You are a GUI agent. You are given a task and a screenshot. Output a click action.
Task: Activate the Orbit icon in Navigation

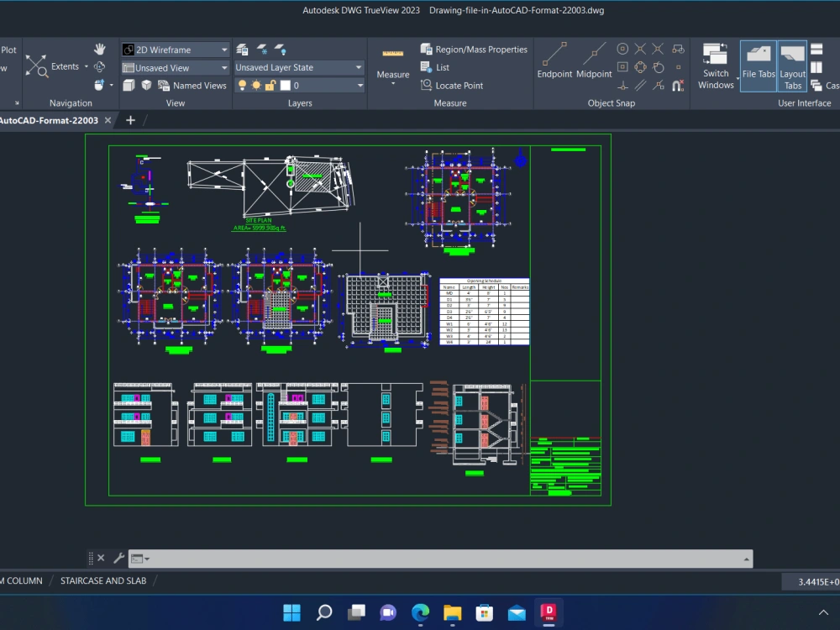click(x=98, y=67)
